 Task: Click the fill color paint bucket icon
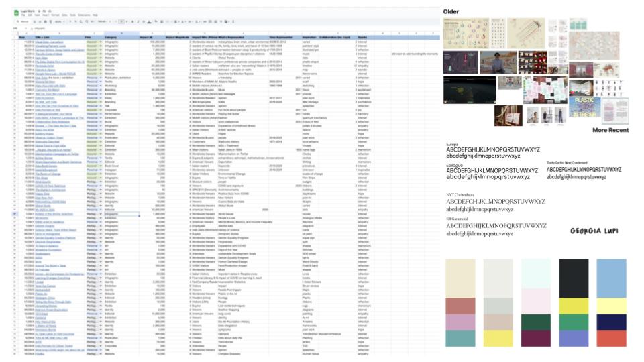(x=157, y=21)
